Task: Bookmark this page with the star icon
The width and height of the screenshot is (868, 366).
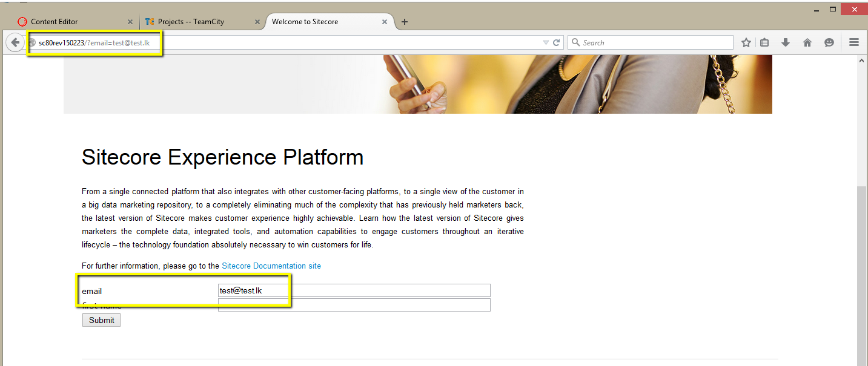Action: [746, 42]
